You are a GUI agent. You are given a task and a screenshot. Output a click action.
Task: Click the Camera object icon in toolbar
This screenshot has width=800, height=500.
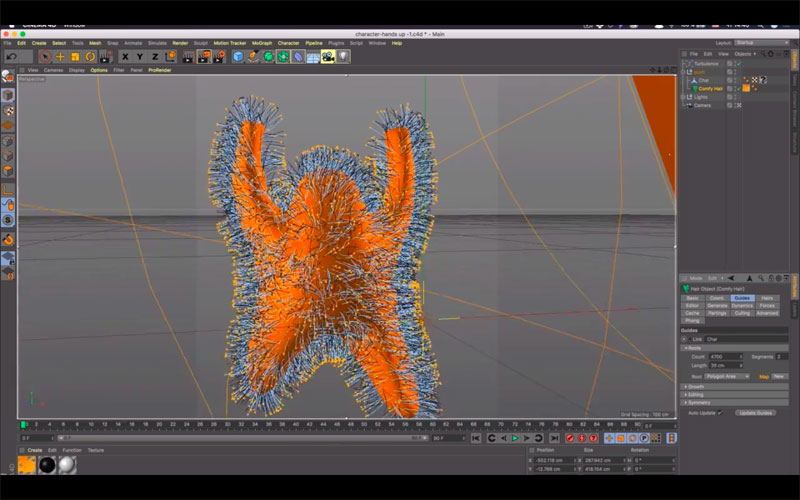328,57
